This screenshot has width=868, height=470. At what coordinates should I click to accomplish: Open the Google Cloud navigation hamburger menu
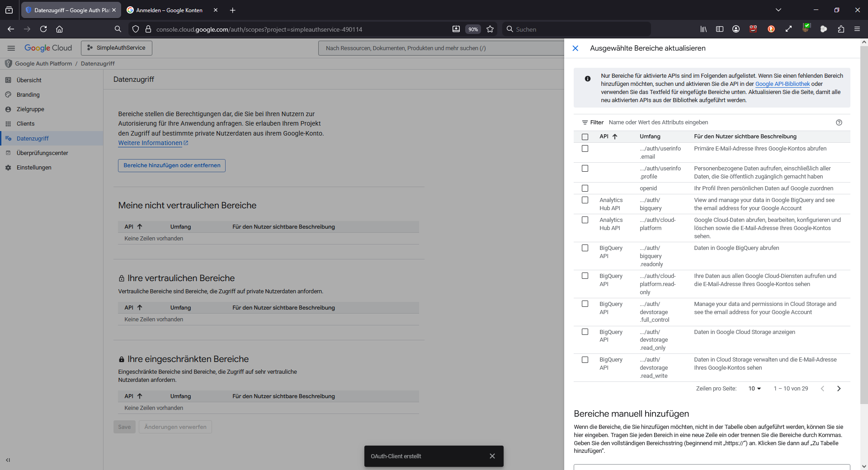pyautogui.click(x=11, y=48)
